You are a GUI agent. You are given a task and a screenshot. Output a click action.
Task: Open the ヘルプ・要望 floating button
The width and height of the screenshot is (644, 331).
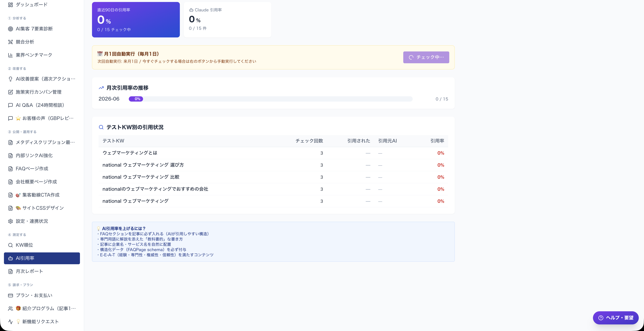616,318
